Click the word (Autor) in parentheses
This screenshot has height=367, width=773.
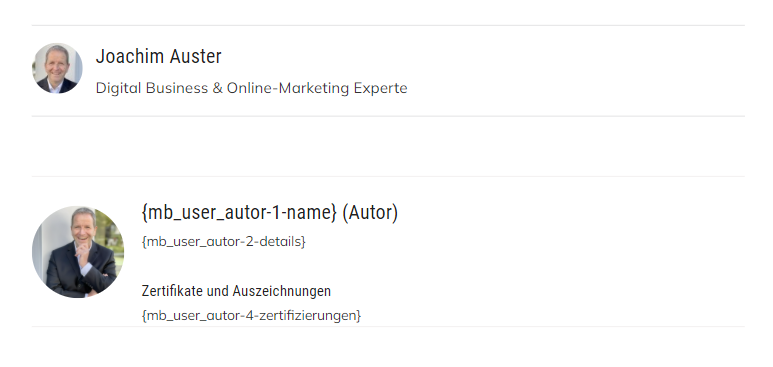click(370, 213)
